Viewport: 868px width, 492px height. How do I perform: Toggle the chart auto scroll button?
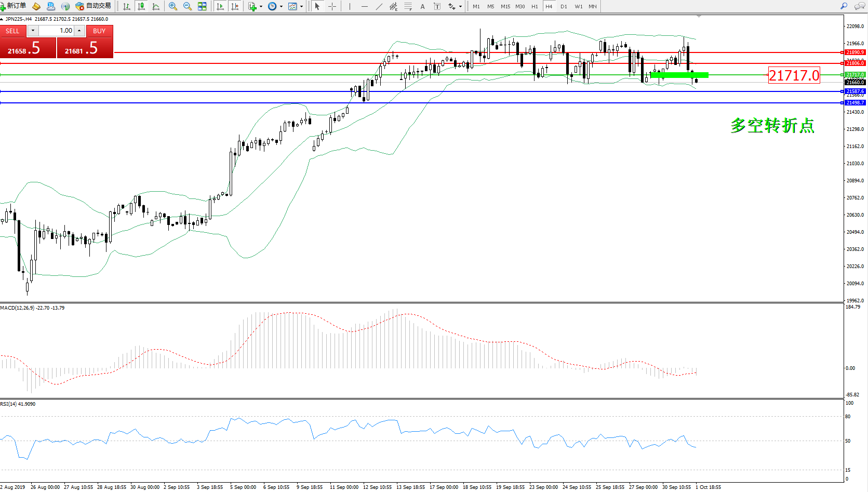click(x=220, y=6)
